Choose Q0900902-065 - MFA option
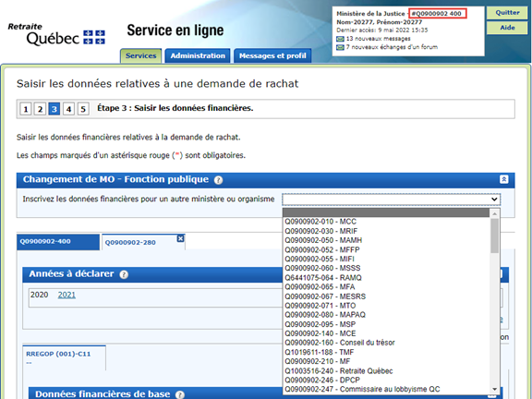The height and width of the screenshot is (399, 532). pos(386,286)
